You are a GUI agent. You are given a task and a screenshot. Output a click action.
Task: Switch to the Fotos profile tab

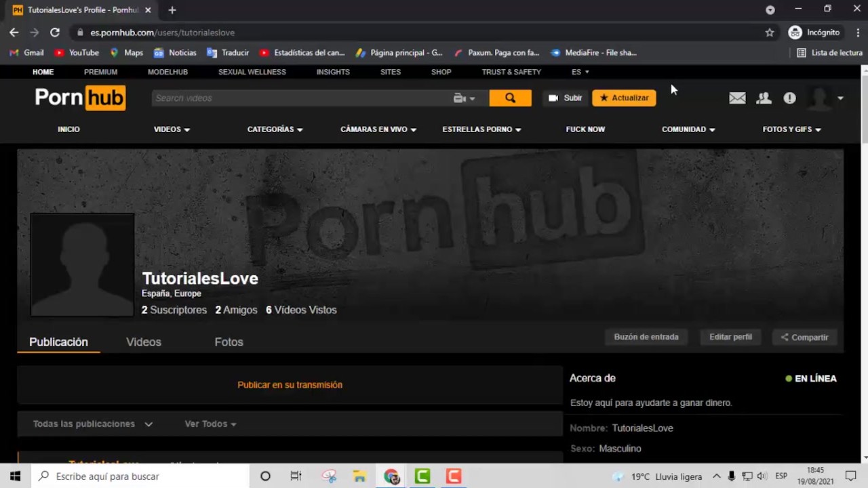(x=229, y=342)
